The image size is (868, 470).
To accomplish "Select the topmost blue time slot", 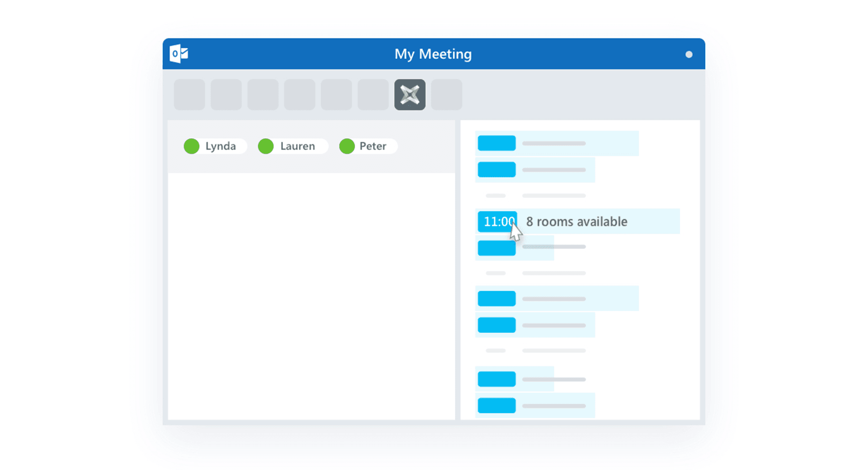I will (x=497, y=143).
